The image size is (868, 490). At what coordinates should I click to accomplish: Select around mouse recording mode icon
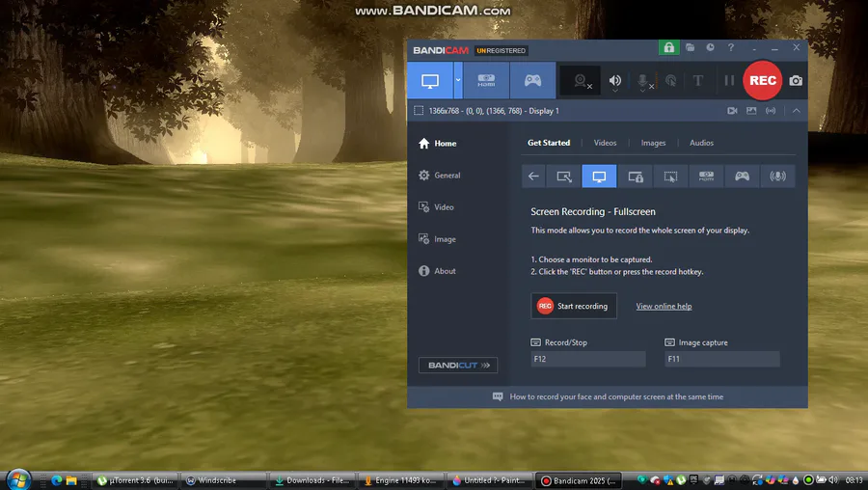click(670, 177)
